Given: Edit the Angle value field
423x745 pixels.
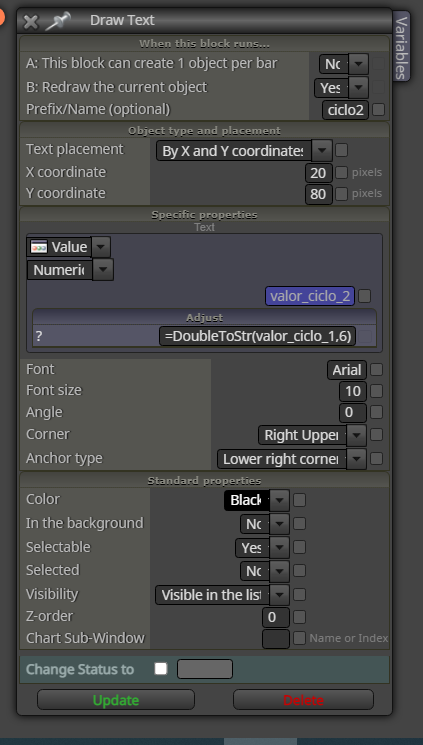Looking at the screenshot, I should pyautogui.click(x=353, y=412).
